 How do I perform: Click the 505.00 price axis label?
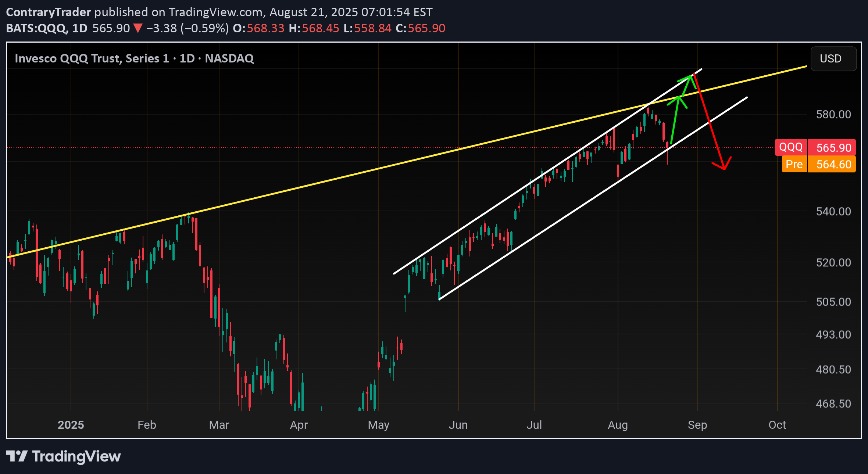pos(833,302)
